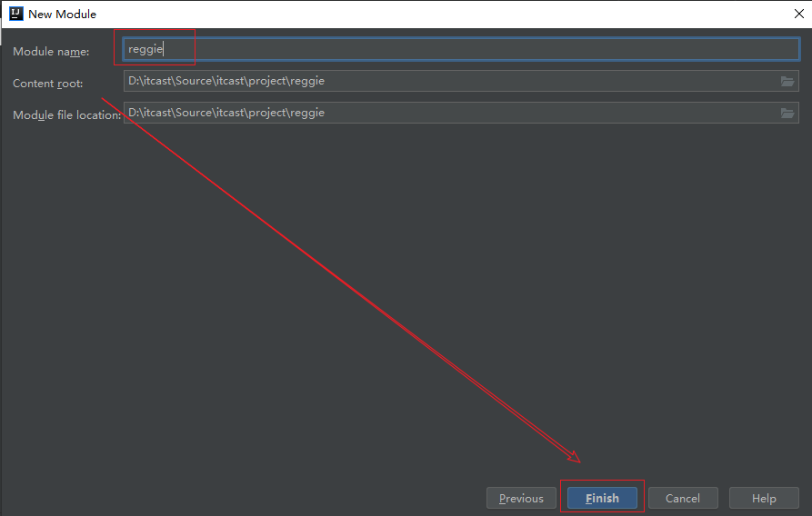Cancel the New Module dialog
The height and width of the screenshot is (516, 812).
pyautogui.click(x=683, y=498)
